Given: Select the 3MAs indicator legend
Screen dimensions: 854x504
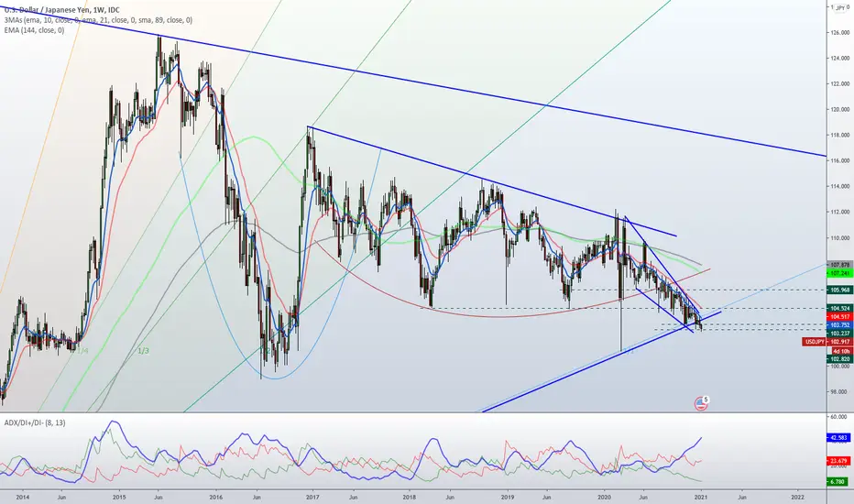Looking at the screenshot, I should click(x=98, y=20).
